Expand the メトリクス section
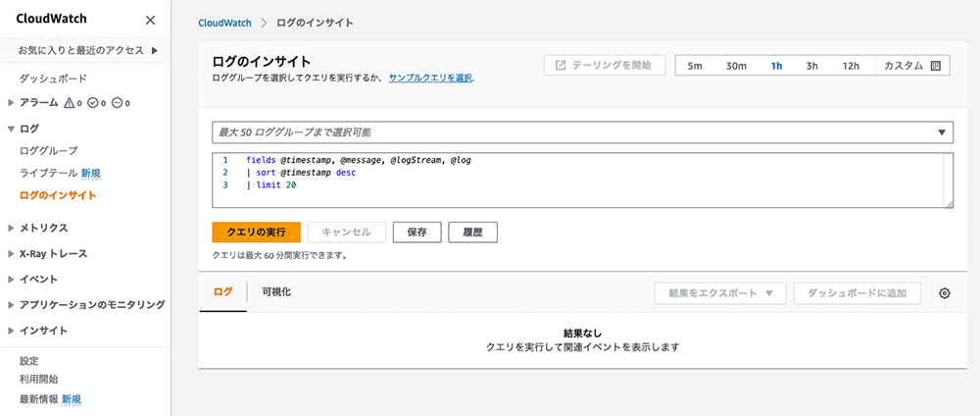This screenshot has width=980, height=416. [x=11, y=229]
